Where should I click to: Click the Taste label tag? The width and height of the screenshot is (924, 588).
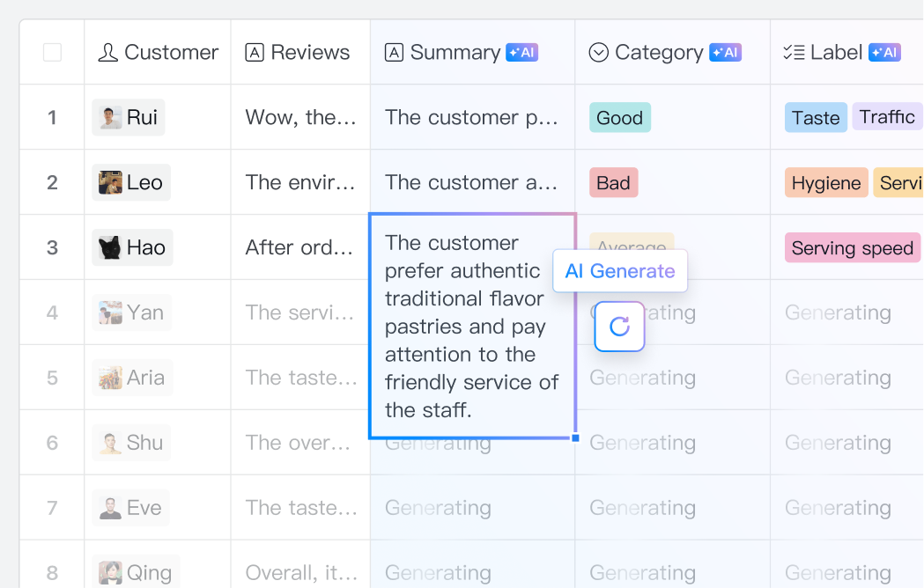point(816,118)
